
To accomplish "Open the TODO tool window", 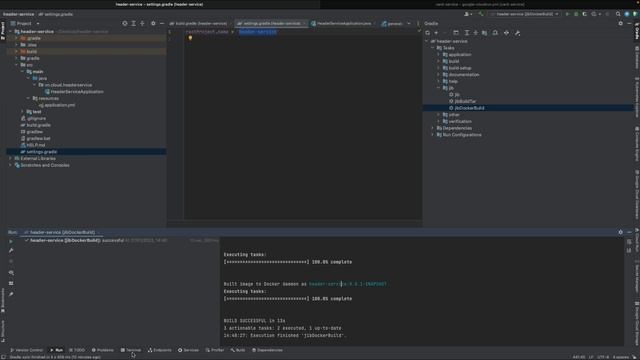I will 77,350.
